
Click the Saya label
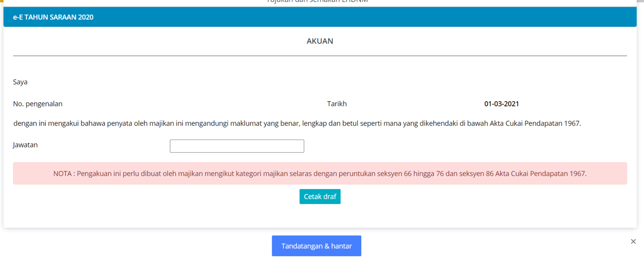pos(20,82)
